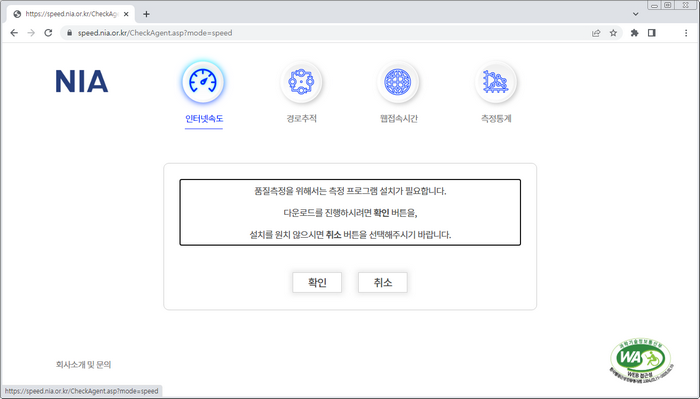Expand the tab search dropdown
The width and height of the screenshot is (700, 399).
[x=635, y=14]
